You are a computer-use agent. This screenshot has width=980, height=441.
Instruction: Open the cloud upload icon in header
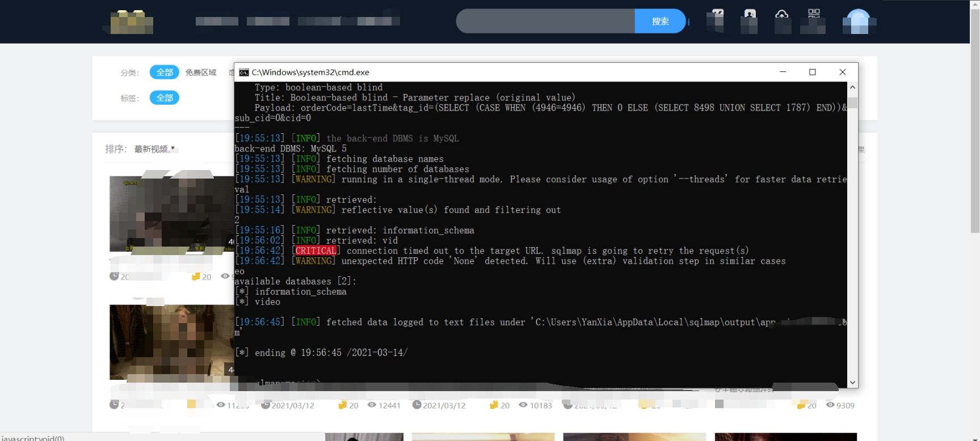coord(782,15)
